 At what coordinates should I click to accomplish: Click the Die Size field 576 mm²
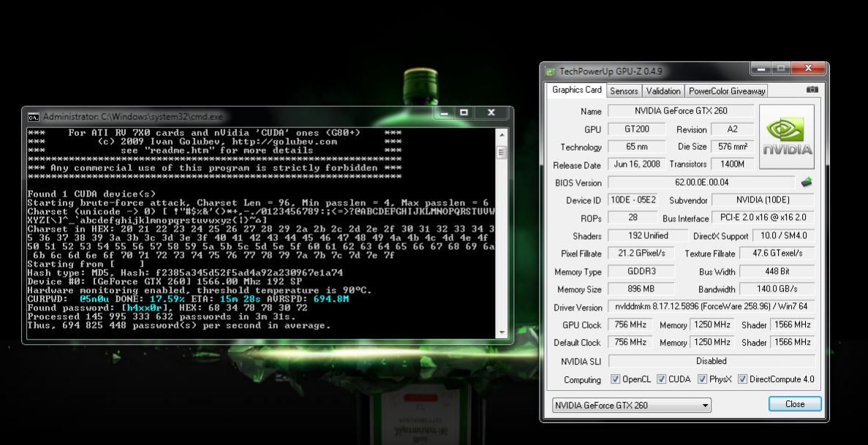click(x=733, y=147)
